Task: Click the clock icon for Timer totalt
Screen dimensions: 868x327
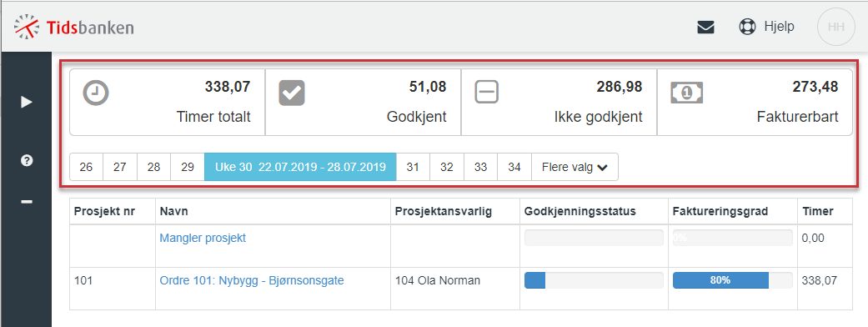Action: 96,93
